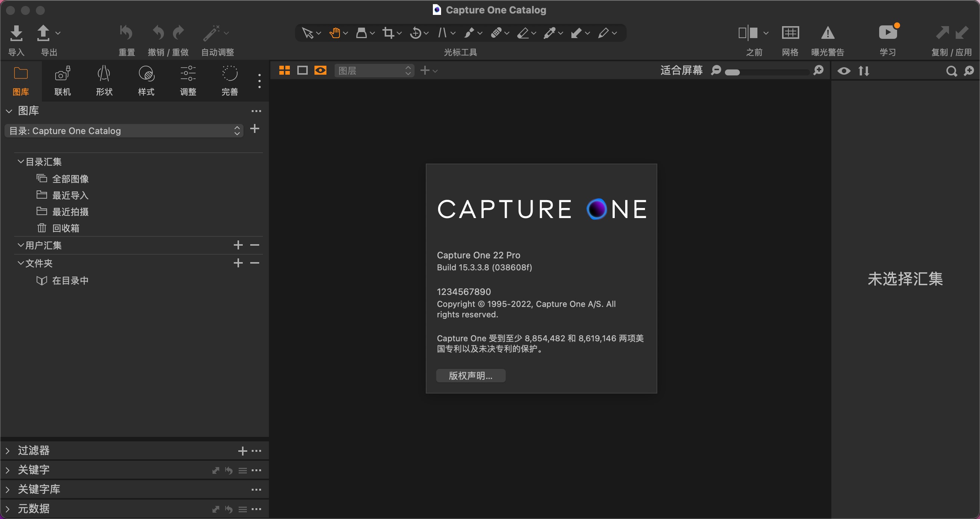Image resolution: width=980 pixels, height=519 pixels.
Task: Click the browser search magnifier icon
Action: pos(951,71)
